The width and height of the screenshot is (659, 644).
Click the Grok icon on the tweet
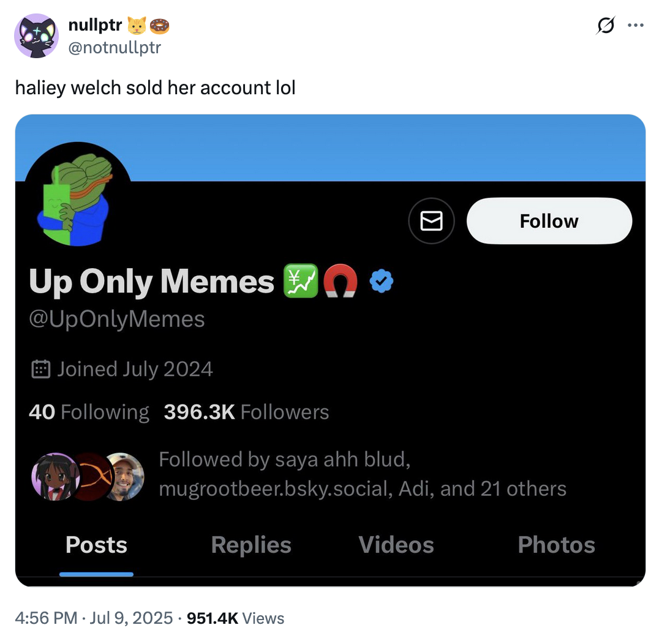(x=605, y=26)
